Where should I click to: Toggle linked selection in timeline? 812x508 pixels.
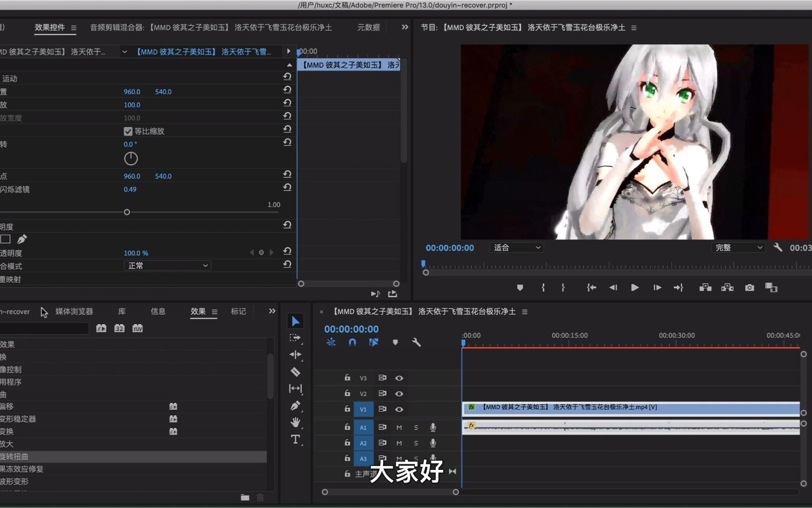pos(374,342)
